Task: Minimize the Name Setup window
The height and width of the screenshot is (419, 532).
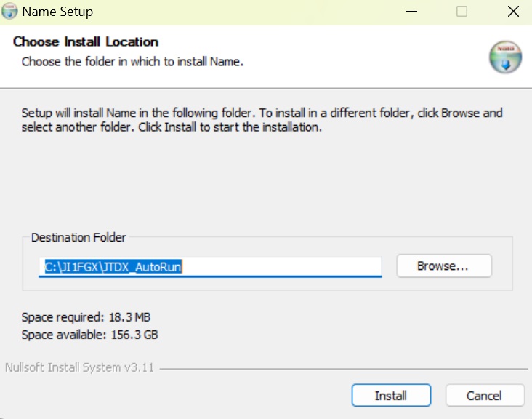Action: click(x=411, y=12)
